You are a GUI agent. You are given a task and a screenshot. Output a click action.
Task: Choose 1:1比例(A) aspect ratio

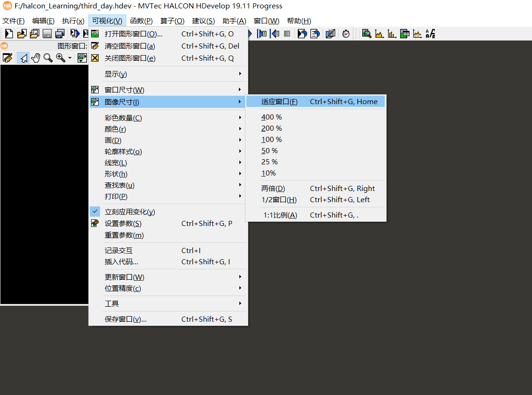coord(316,215)
